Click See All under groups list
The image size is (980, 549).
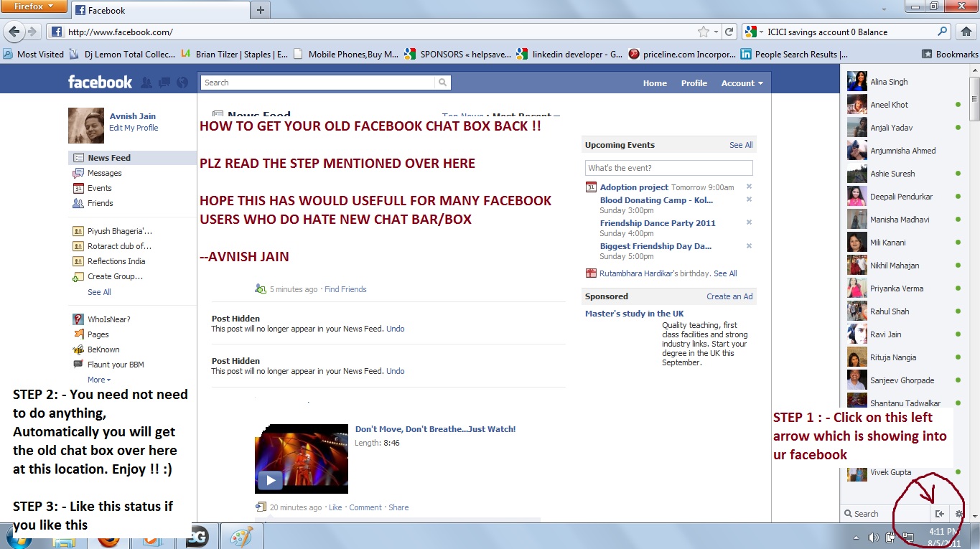coord(99,292)
